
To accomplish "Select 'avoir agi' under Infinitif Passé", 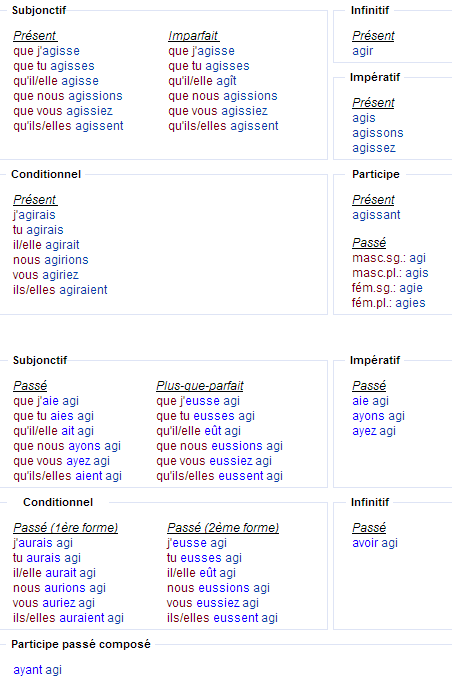I will point(375,543).
